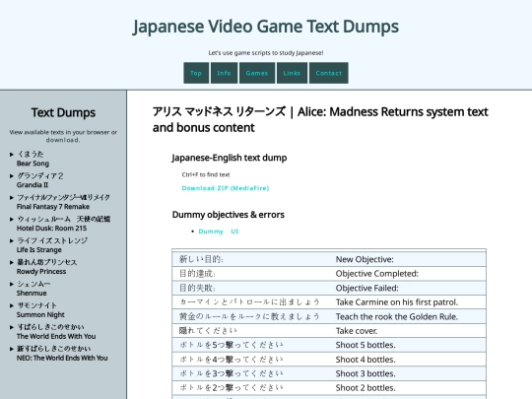Expand the Rowdy Princess triangle

pos(12,262)
